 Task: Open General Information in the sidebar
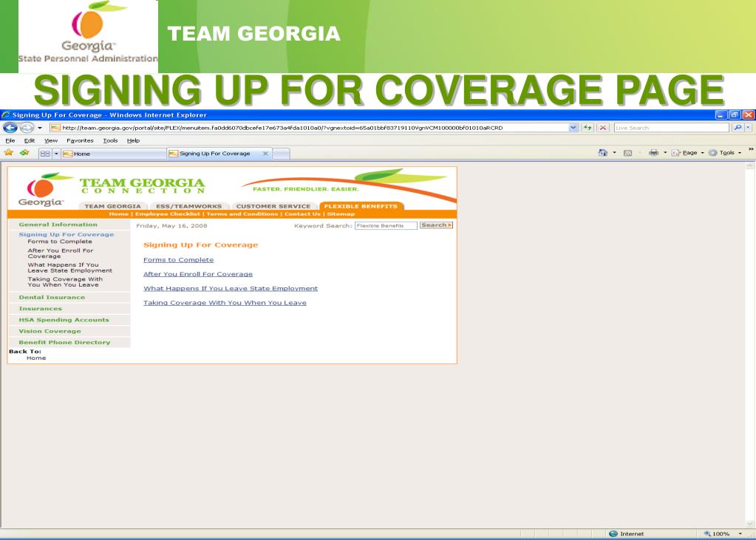tap(58, 225)
